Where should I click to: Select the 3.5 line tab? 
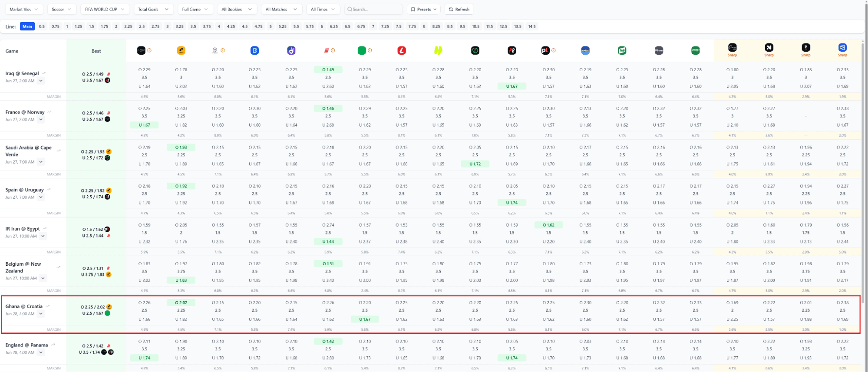pos(193,26)
